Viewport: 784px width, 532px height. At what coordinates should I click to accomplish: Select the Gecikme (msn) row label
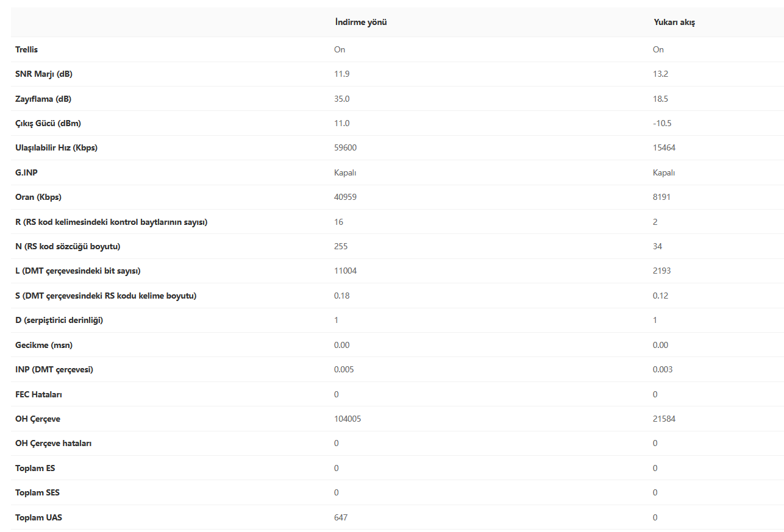44,345
